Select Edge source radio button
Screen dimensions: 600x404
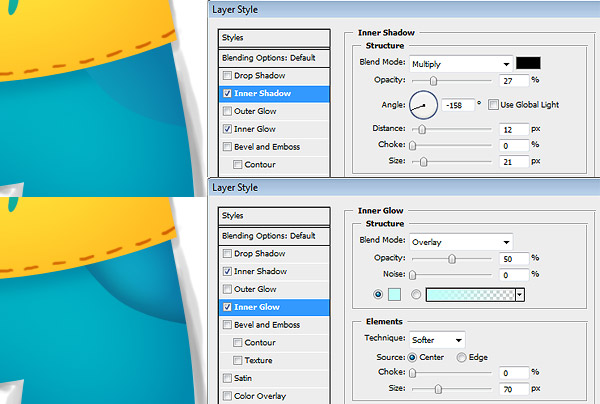point(461,357)
